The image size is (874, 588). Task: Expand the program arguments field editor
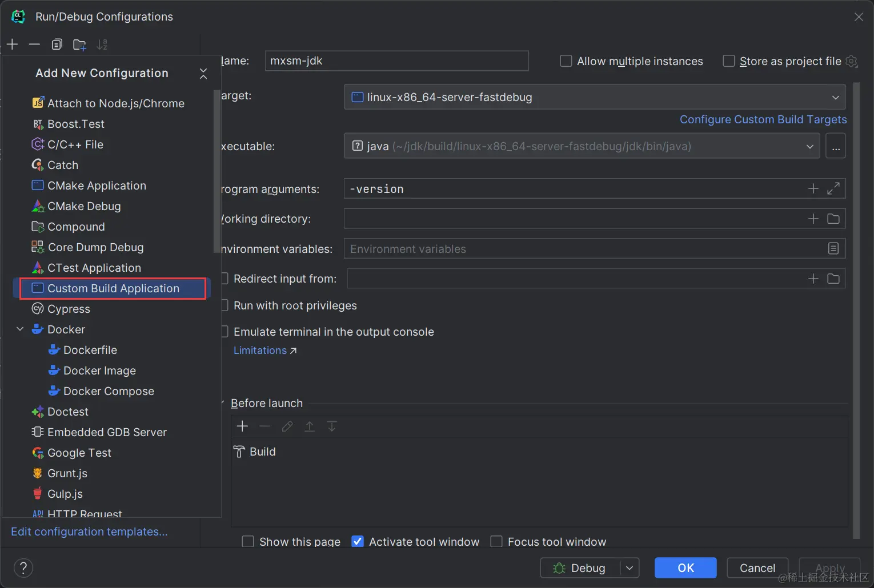[x=833, y=188]
